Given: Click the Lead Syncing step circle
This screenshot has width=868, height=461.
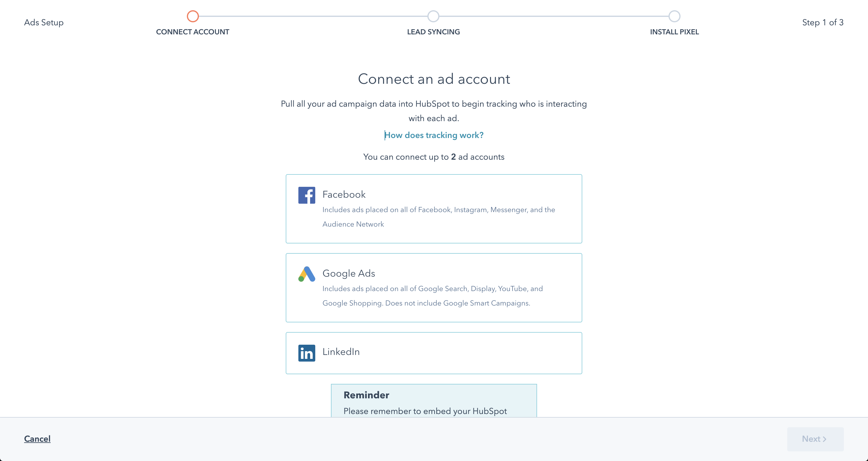Looking at the screenshot, I should [433, 16].
